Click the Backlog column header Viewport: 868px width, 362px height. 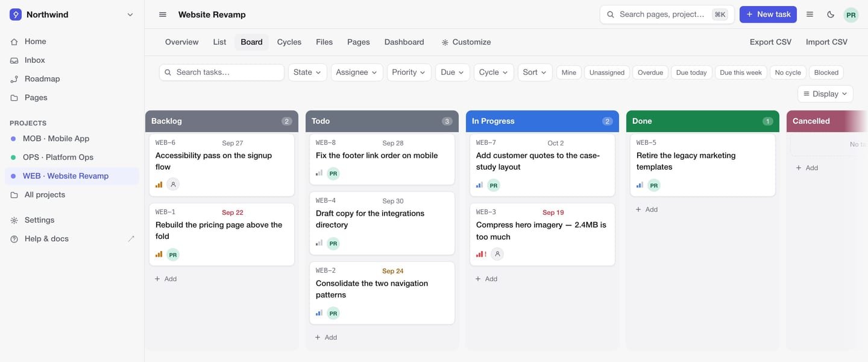tap(222, 121)
